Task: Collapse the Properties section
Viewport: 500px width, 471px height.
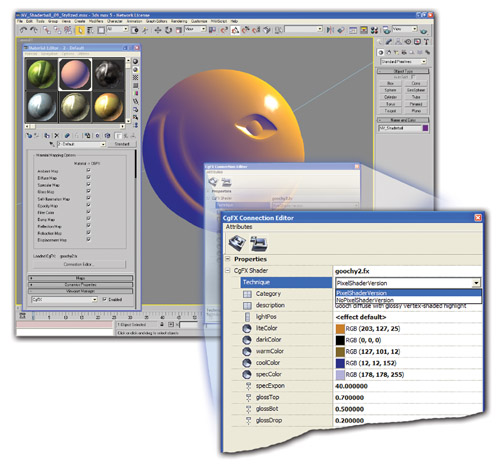Action: 228,259
